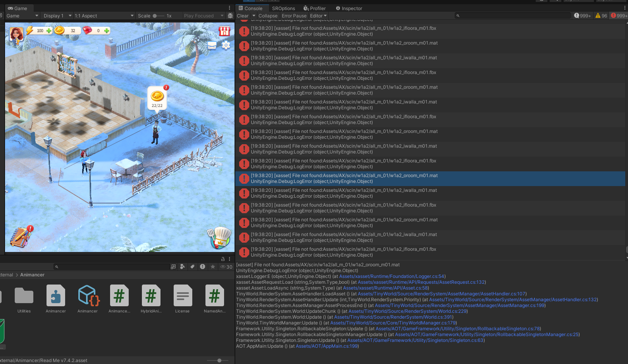Toggle Error Pause in the Console

tap(294, 16)
